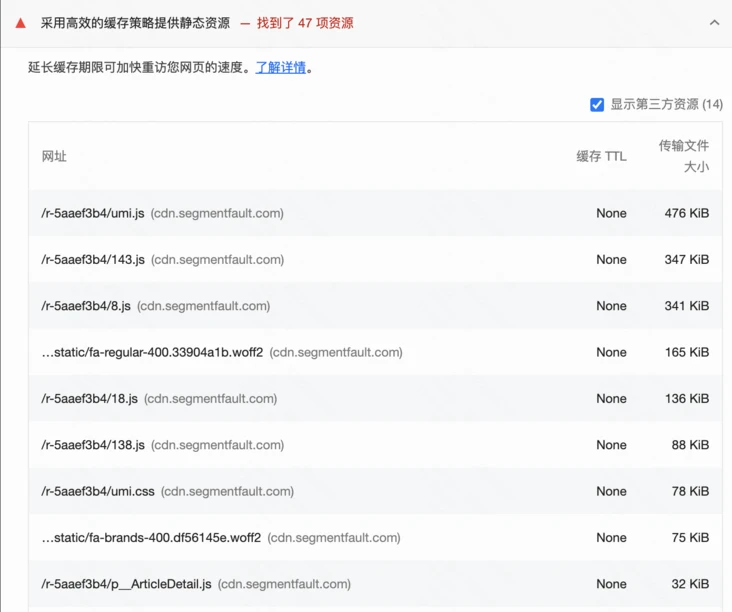The image size is (732, 612).
Task: Click the audit title 采用高效的缓存策略提供静态资源
Action: tap(135, 23)
